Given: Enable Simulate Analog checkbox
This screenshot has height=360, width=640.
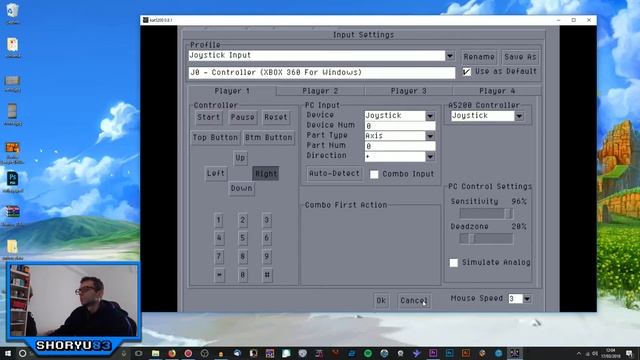Looking at the screenshot, I should [x=453, y=263].
